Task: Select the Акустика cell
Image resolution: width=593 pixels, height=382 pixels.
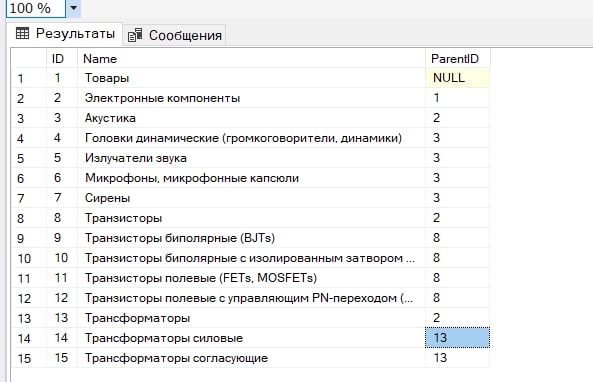Action: tap(251, 118)
